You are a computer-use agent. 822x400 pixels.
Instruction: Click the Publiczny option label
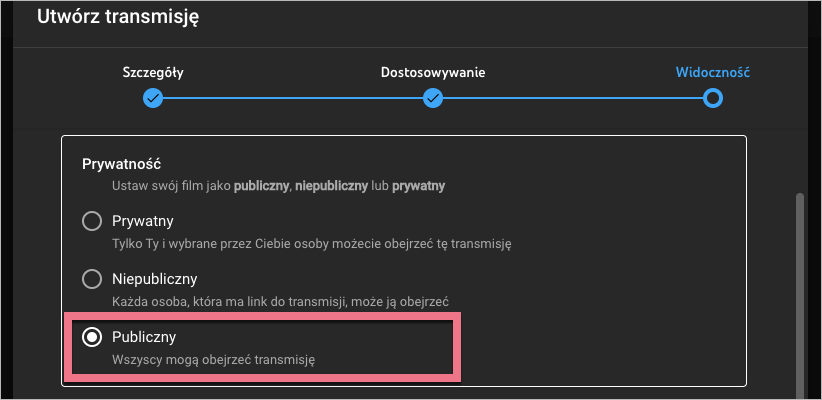[x=144, y=337]
